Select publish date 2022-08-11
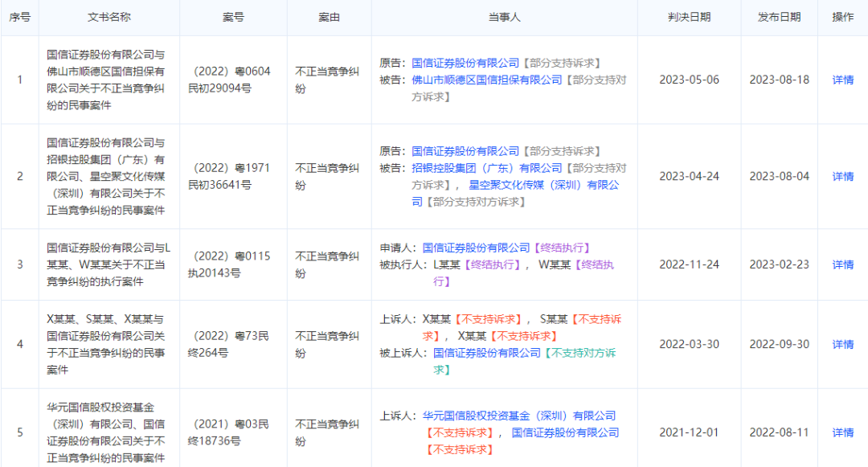 pyautogui.click(x=779, y=432)
